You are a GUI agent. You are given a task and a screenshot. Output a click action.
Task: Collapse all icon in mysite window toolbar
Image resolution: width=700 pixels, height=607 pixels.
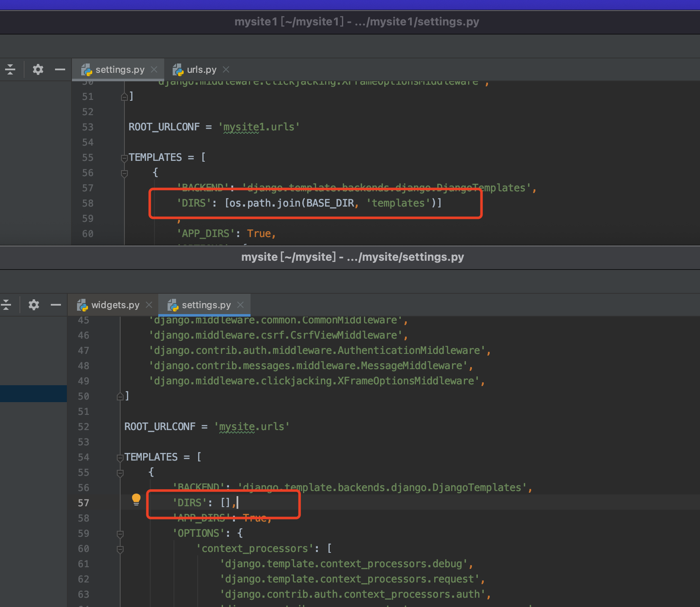click(x=6, y=305)
